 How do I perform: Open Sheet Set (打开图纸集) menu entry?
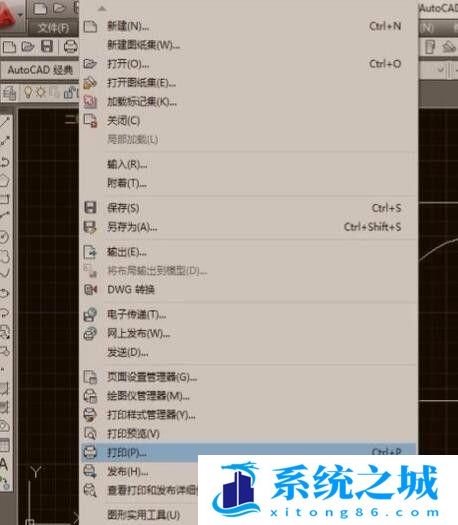[x=248, y=83]
